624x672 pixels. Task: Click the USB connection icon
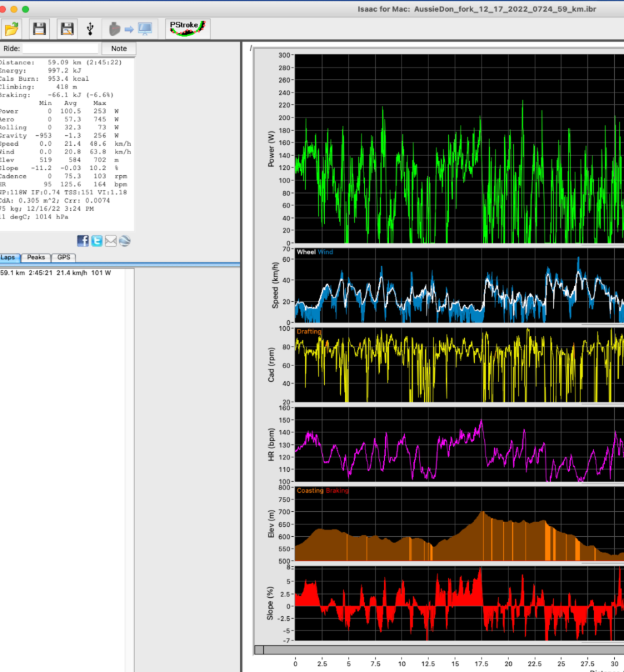coord(90,28)
